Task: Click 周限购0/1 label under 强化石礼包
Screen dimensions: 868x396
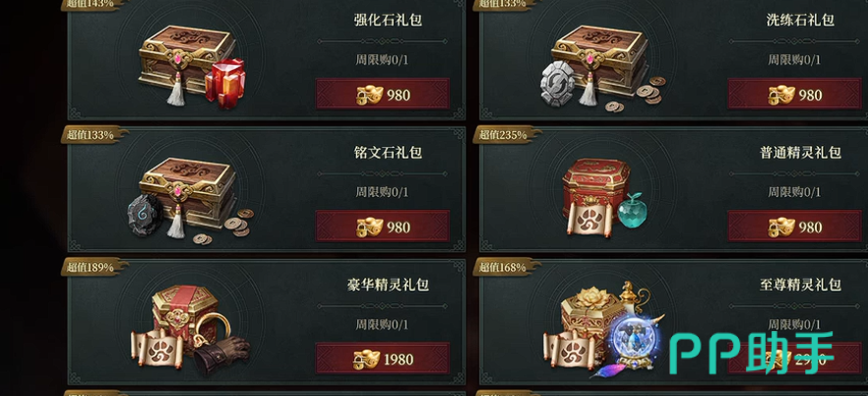Action: click(x=382, y=60)
